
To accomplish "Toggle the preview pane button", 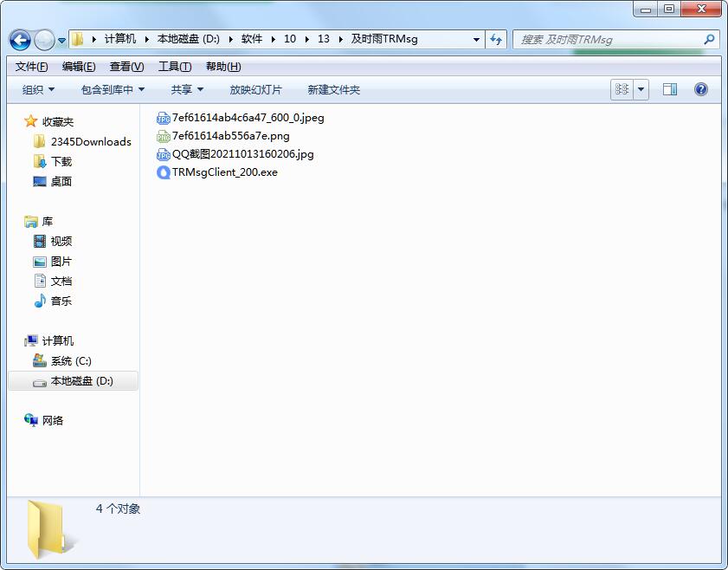I will (669, 89).
